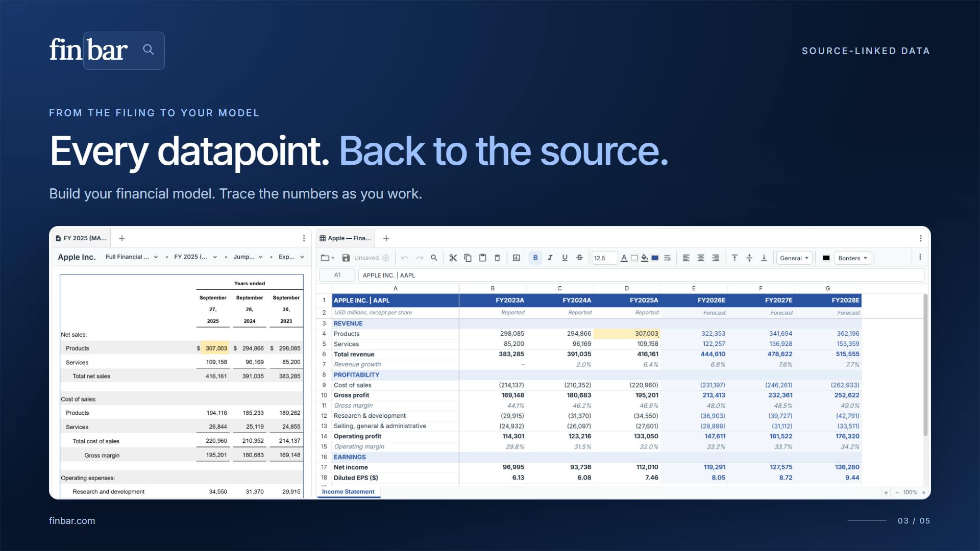Click the copy icon in the spreadsheet toolbar
Screen dimensions: 980x551
tap(468, 258)
